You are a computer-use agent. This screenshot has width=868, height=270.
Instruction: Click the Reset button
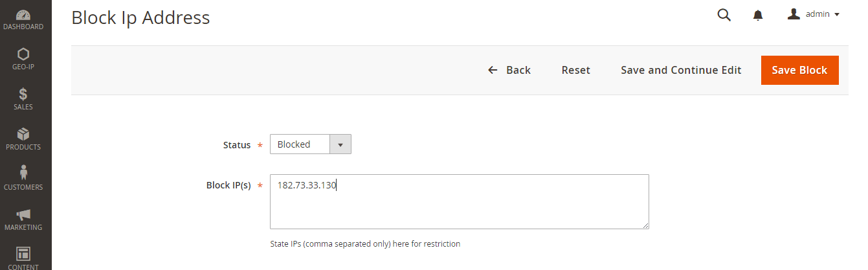point(576,70)
